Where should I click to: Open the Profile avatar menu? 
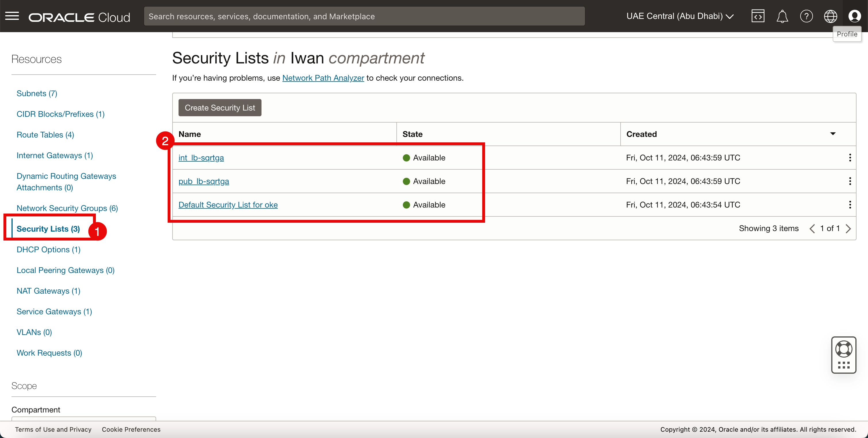855,16
